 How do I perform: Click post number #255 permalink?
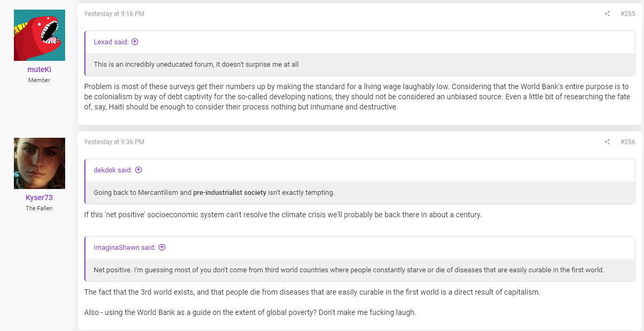pyautogui.click(x=628, y=14)
